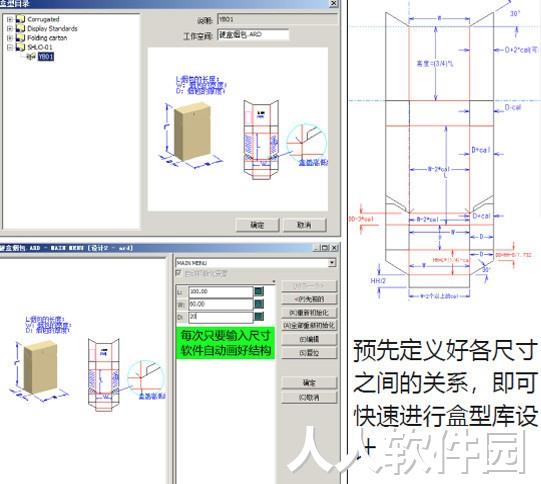
Task: Click the flat dieline preview in lower window
Action: (x=103, y=375)
